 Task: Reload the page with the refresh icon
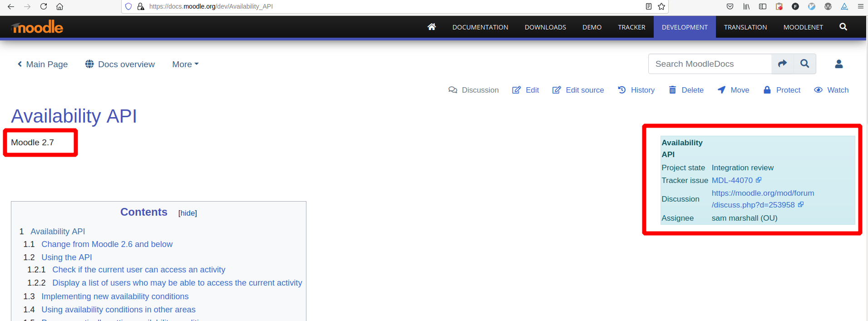coord(44,6)
